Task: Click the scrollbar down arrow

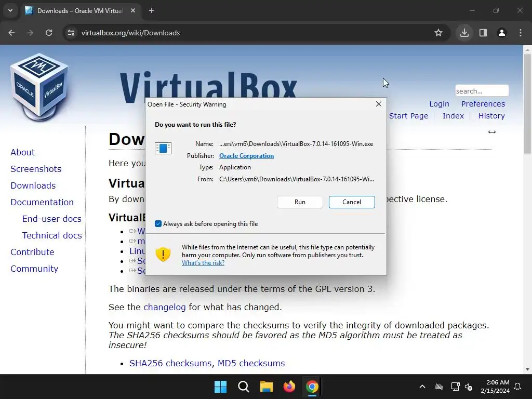Action: [x=527, y=369]
